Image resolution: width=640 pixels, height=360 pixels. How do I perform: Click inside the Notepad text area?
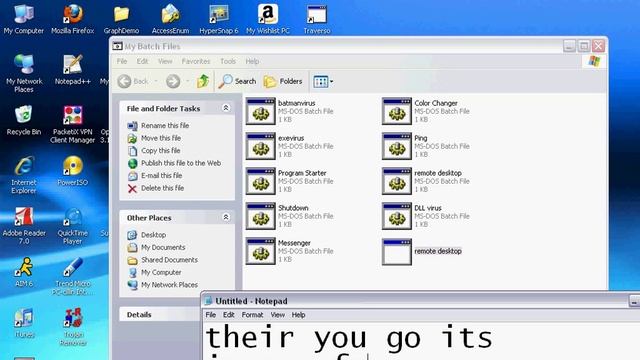[x=420, y=341]
